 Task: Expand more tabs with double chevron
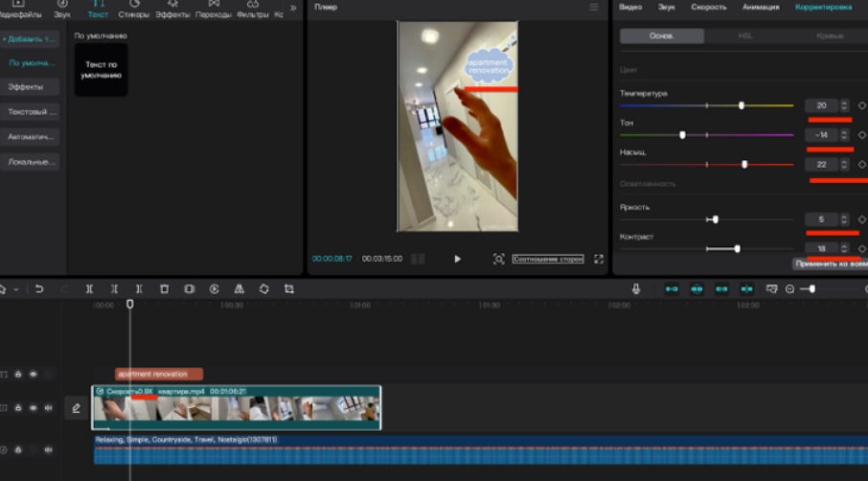(293, 8)
